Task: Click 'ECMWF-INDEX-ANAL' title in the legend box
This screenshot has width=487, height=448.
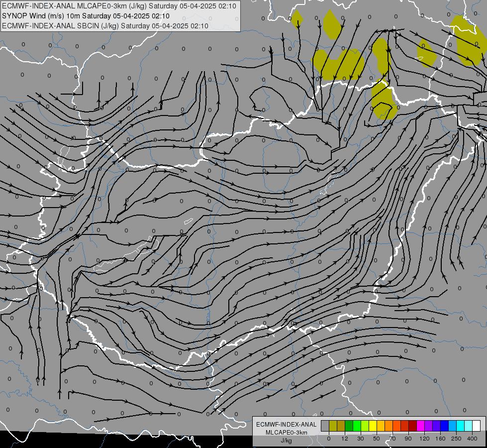Action: coord(287,425)
